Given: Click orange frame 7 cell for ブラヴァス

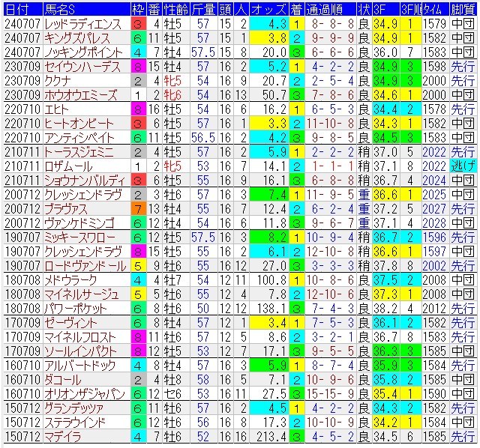Looking at the screenshot, I should [138, 209].
